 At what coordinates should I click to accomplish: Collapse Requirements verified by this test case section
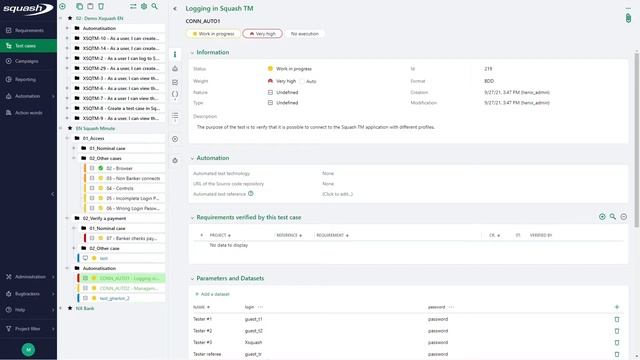[192, 218]
